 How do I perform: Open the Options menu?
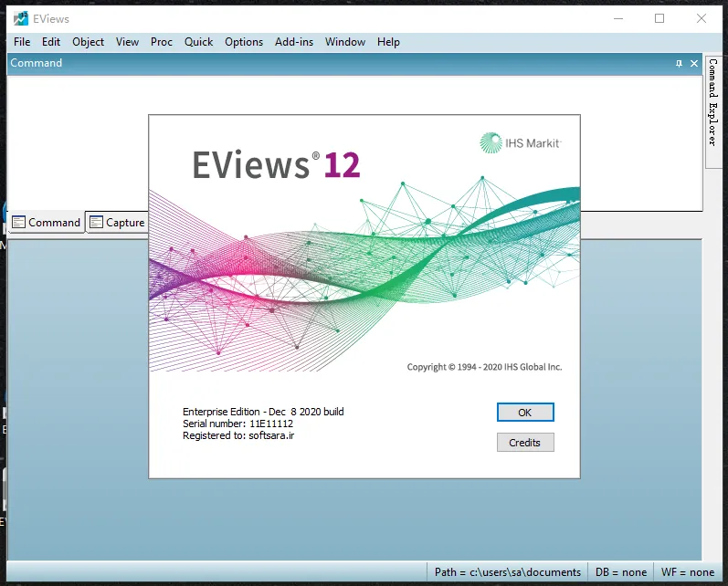(244, 42)
